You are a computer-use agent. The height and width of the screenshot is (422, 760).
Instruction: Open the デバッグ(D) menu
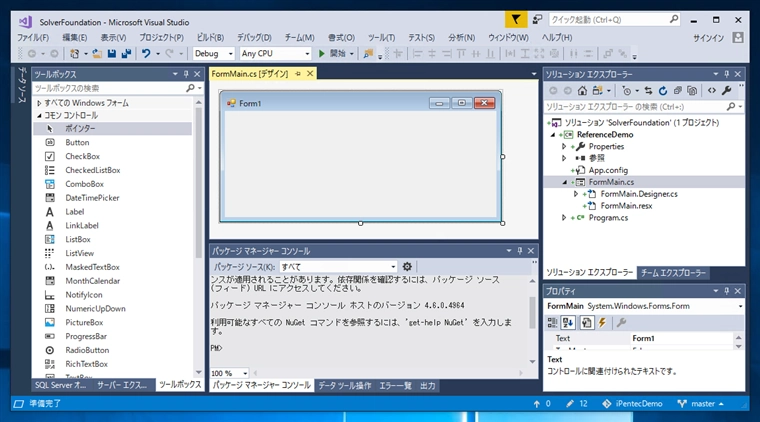point(254,37)
